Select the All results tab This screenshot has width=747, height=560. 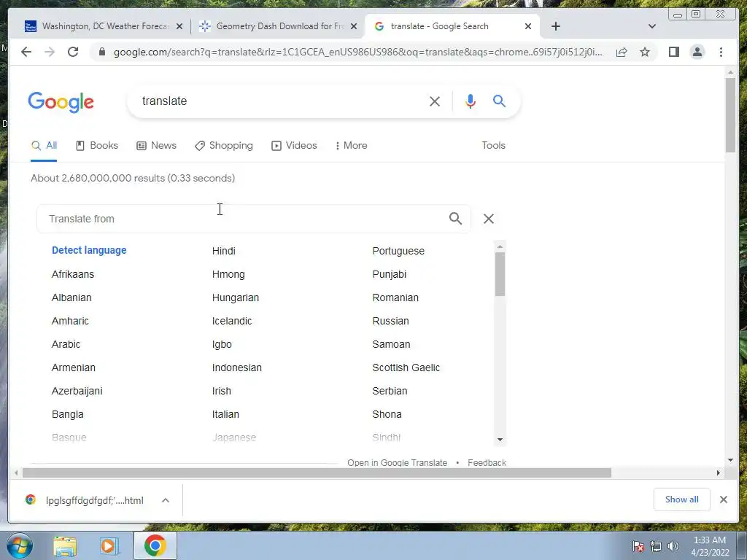coord(44,146)
